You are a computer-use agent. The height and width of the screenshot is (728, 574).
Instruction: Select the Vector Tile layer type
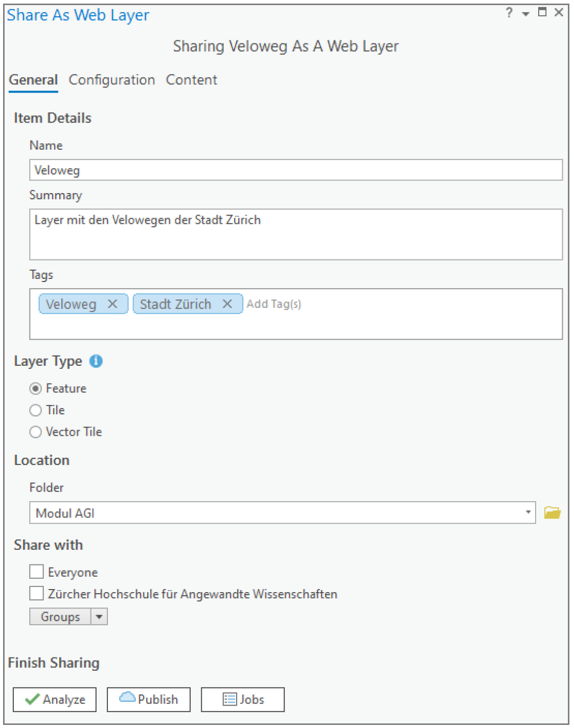[x=35, y=432]
